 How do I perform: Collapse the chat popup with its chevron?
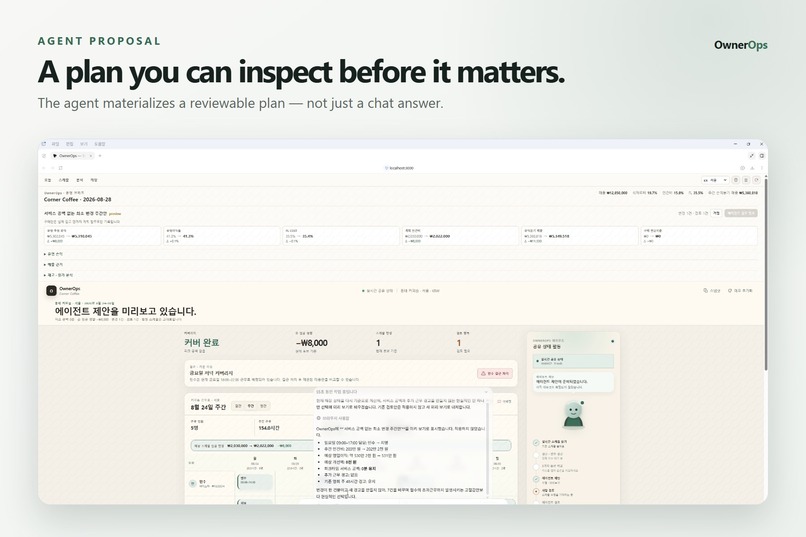pyautogui.click(x=485, y=392)
